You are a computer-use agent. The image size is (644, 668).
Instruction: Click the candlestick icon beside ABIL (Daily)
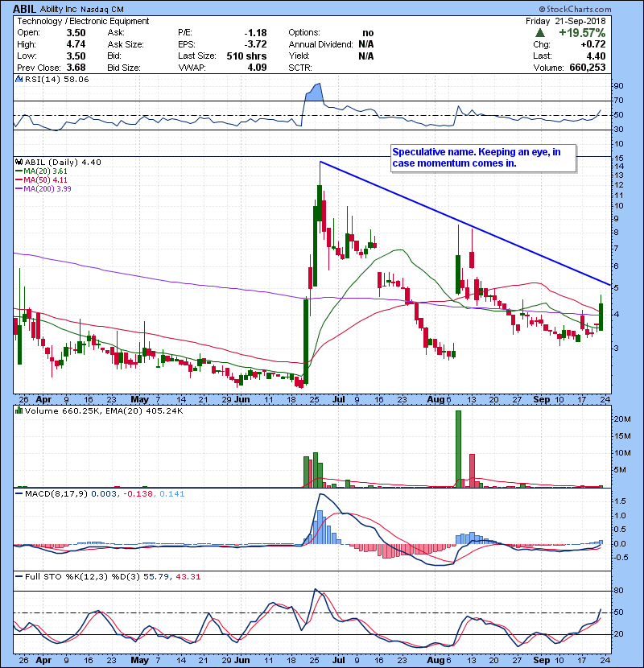(19, 163)
